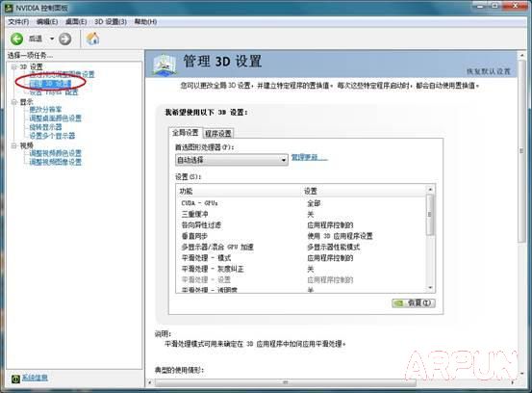Collapse the 显示 tree node
Screen dimensions: 532x393
(x=13, y=102)
